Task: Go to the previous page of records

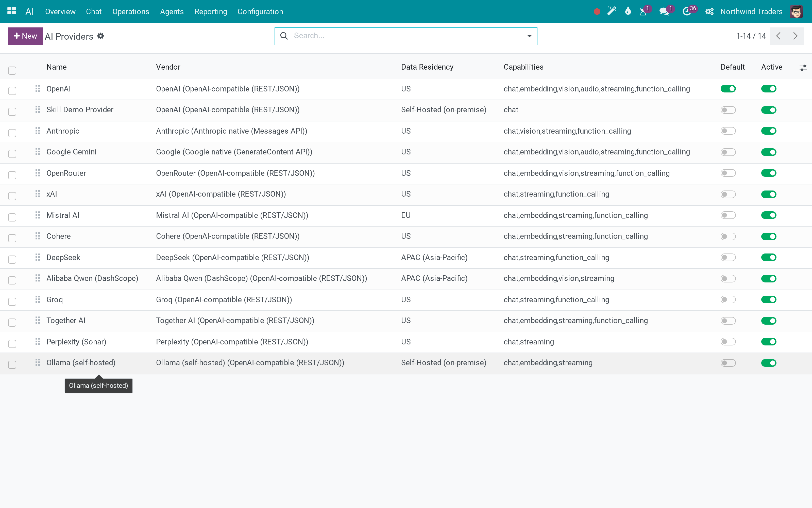Action: [x=779, y=36]
